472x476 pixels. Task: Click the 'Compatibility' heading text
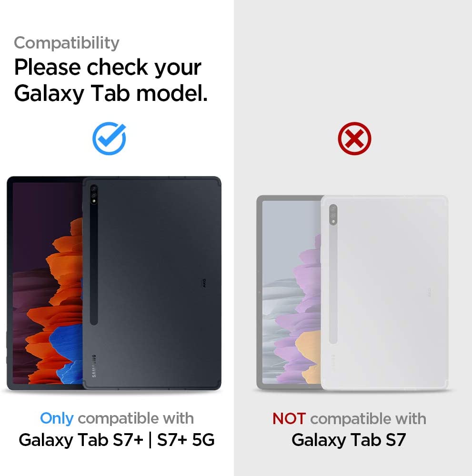[67, 43]
